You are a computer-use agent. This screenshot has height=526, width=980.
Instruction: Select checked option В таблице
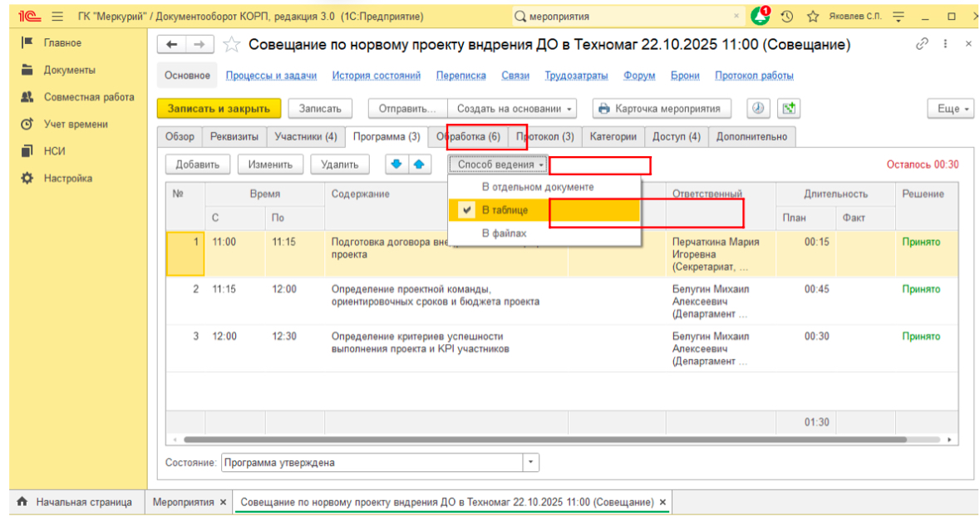(544, 210)
